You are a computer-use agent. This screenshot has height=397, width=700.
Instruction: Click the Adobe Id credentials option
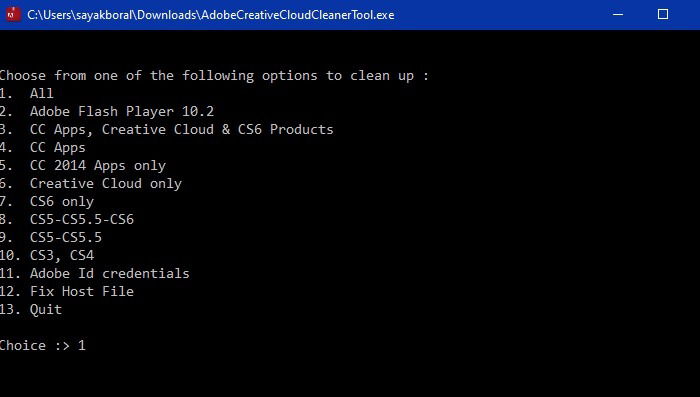pyautogui.click(x=95, y=273)
